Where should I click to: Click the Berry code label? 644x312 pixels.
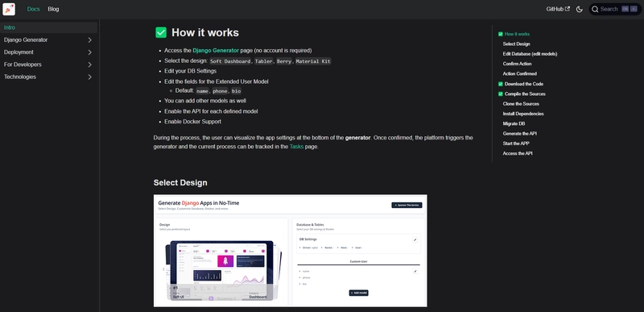click(284, 61)
